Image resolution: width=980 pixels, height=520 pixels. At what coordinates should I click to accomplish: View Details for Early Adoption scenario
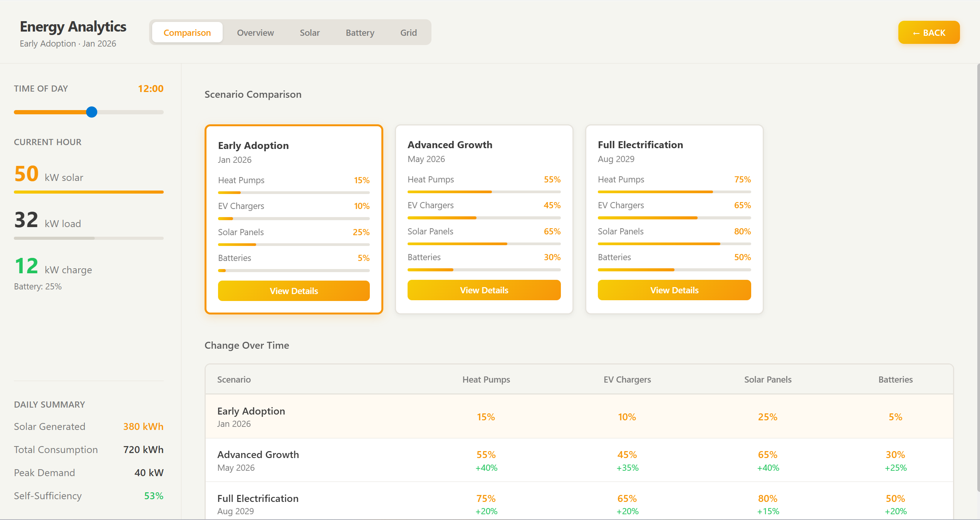294,291
